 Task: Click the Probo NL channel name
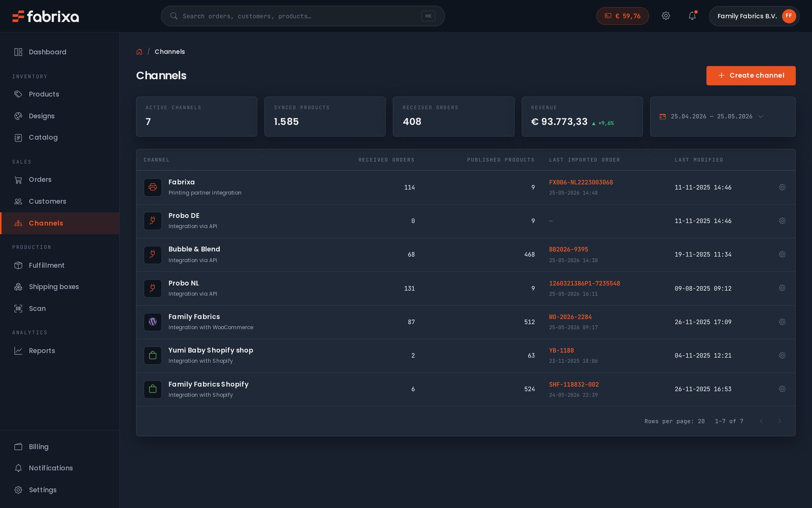pyautogui.click(x=184, y=283)
